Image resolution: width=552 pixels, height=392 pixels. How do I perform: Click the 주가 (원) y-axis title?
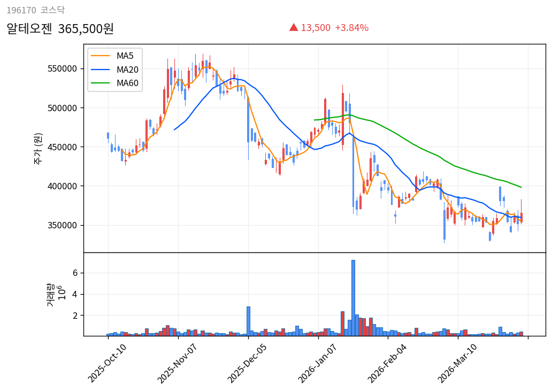pyautogui.click(x=38, y=148)
